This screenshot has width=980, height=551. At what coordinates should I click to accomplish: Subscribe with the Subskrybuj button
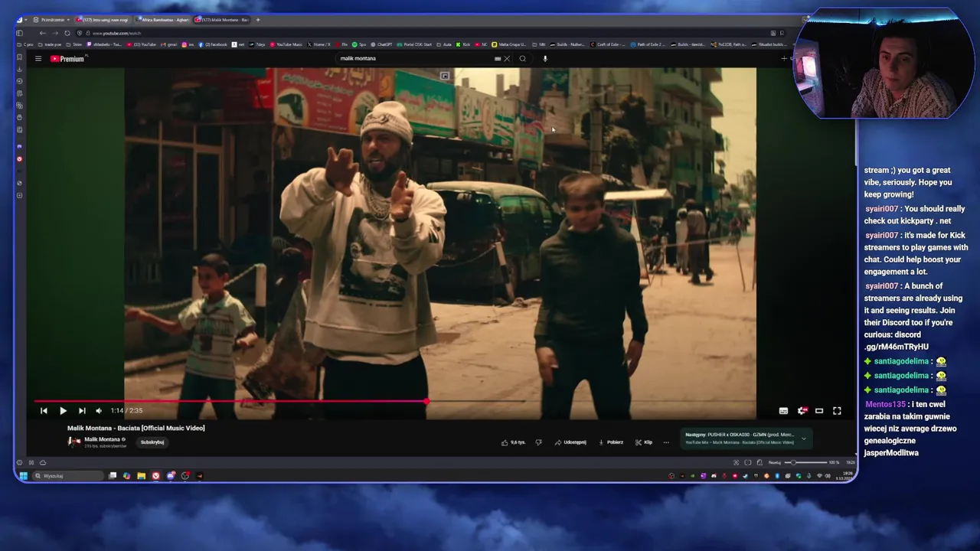152,442
